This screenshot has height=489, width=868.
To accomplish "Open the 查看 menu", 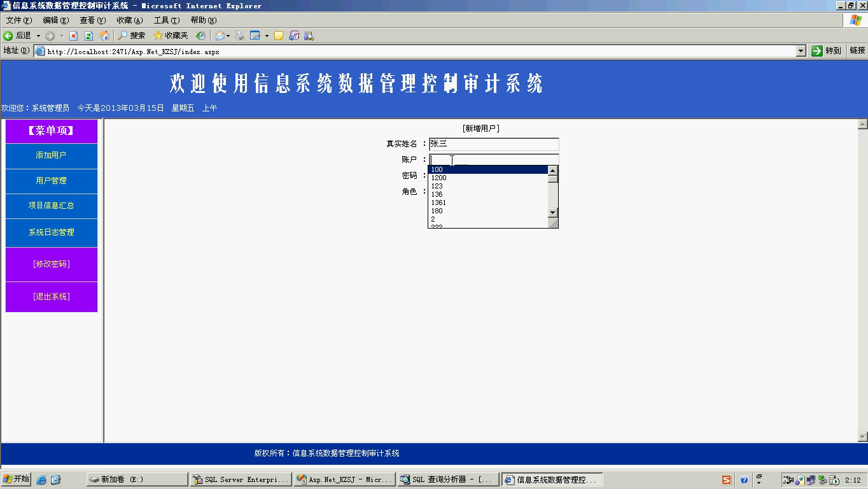I will point(93,20).
